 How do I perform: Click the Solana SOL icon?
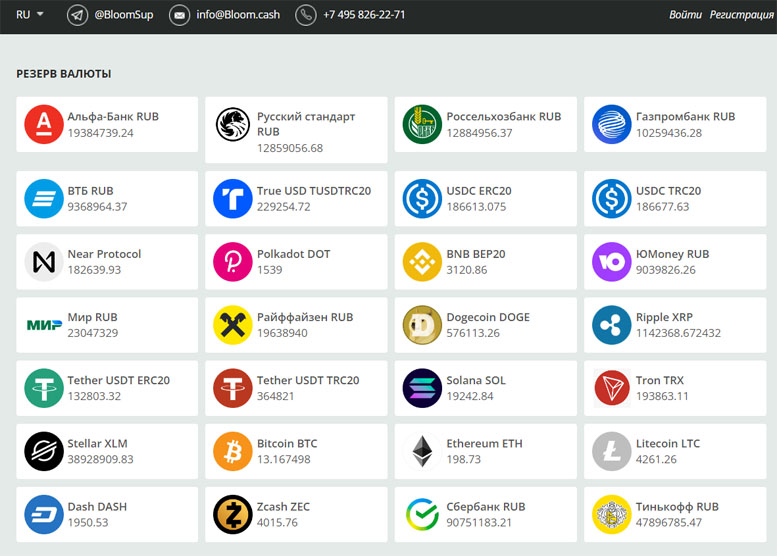[422, 388]
